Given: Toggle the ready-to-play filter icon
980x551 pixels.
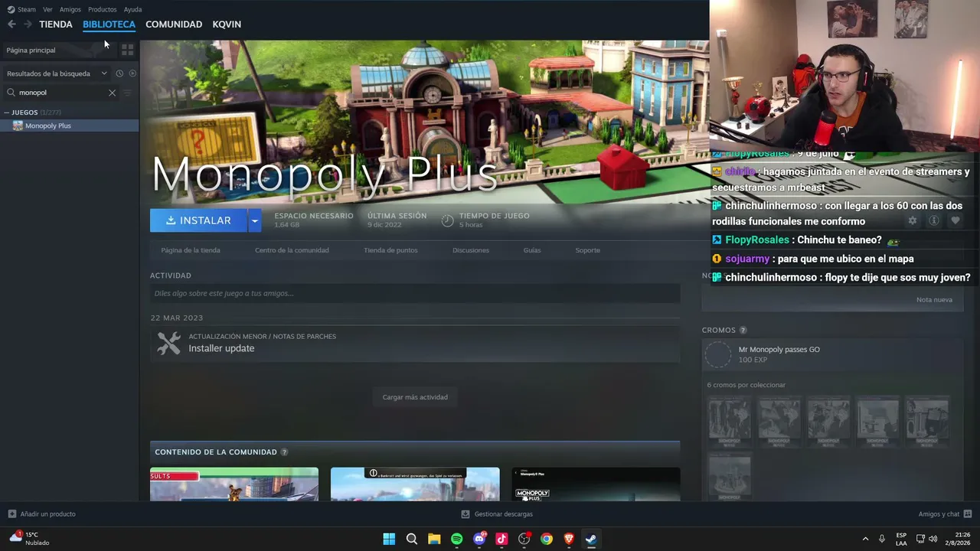Looking at the screenshot, I should point(132,73).
